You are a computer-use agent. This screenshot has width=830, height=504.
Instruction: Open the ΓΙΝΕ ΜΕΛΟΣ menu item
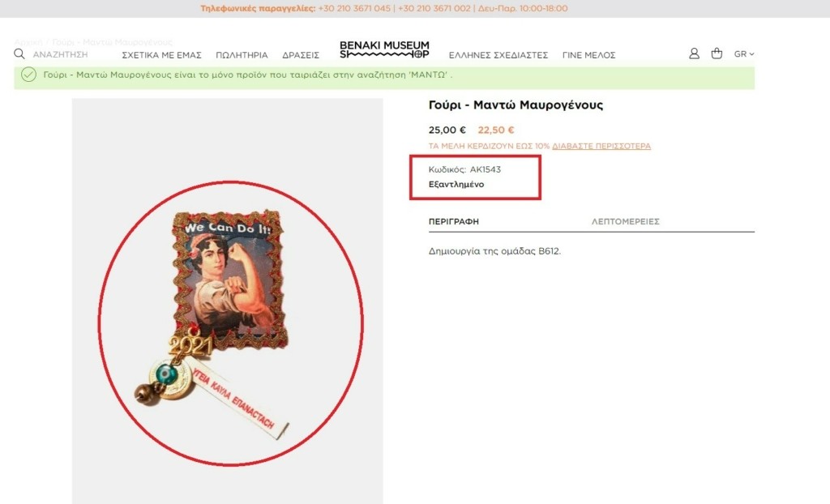click(x=588, y=55)
